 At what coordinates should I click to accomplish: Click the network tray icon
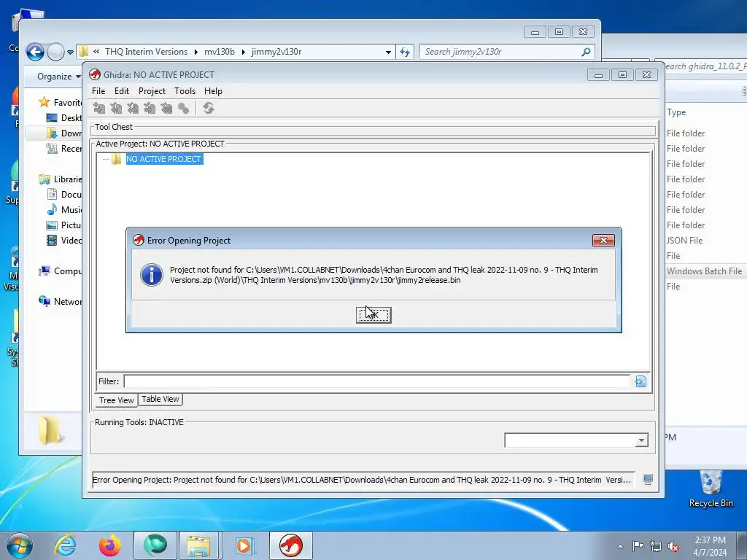pos(656,546)
